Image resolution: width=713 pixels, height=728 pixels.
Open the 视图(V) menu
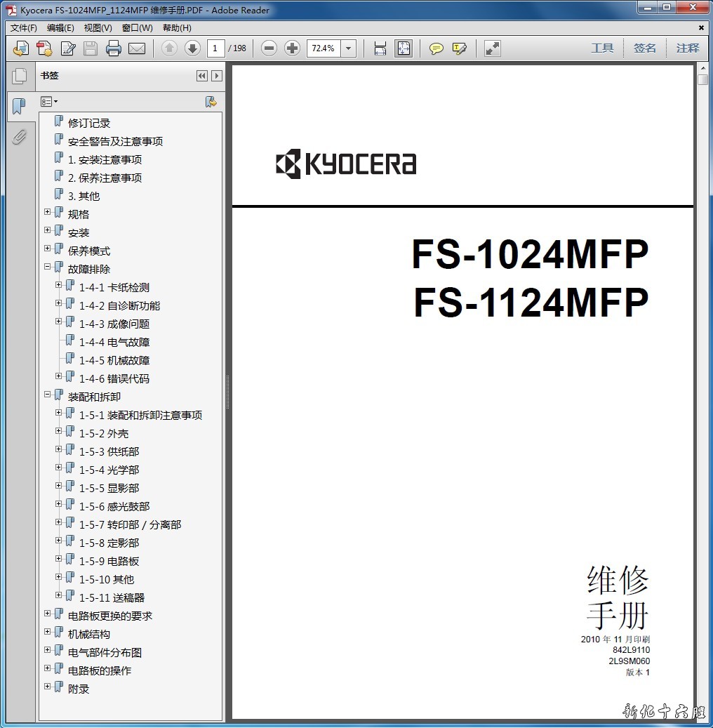coord(98,28)
